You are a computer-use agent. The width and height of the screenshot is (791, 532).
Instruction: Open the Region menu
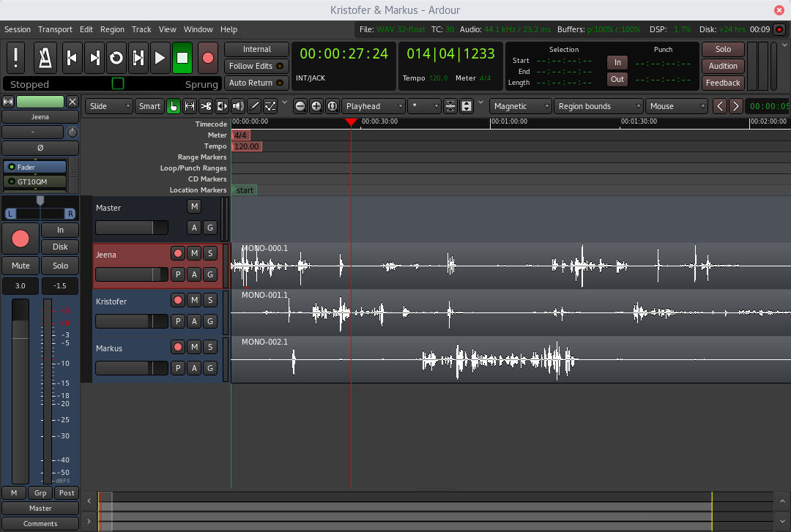pyautogui.click(x=112, y=29)
